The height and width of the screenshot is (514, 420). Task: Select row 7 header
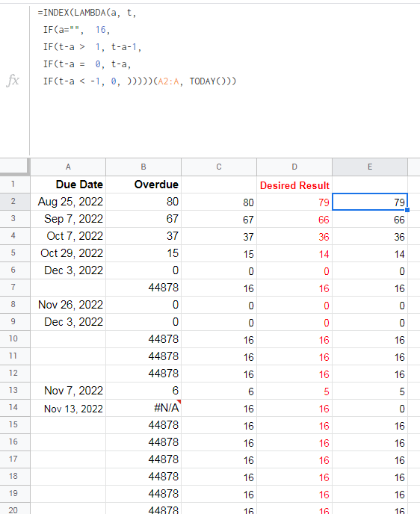(x=13, y=287)
